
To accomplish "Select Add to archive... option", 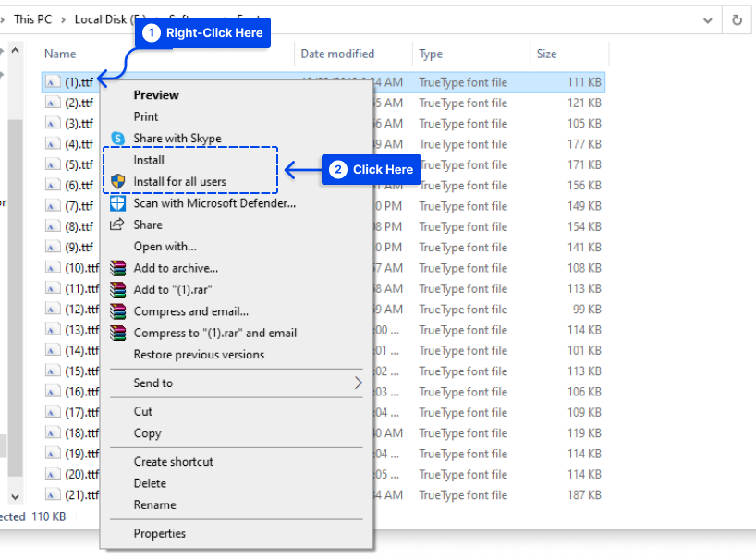I will (x=176, y=268).
